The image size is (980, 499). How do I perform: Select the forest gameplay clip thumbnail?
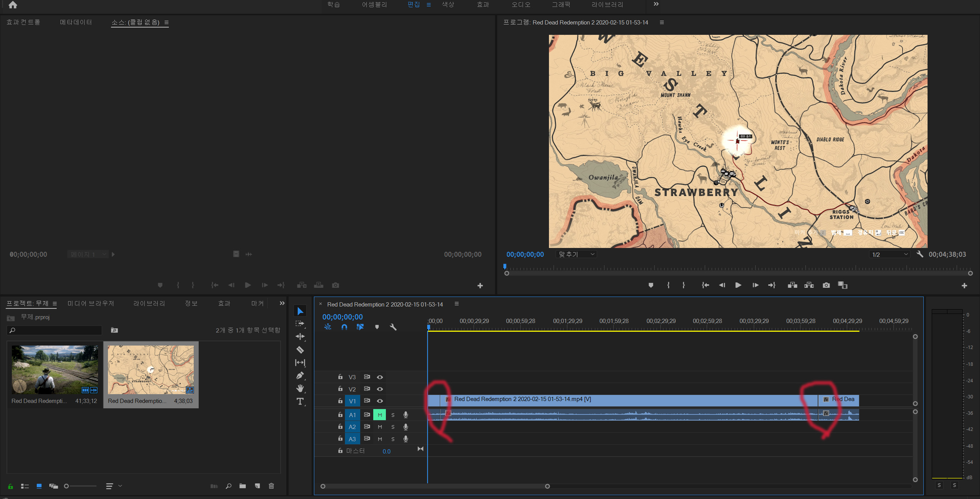click(55, 370)
